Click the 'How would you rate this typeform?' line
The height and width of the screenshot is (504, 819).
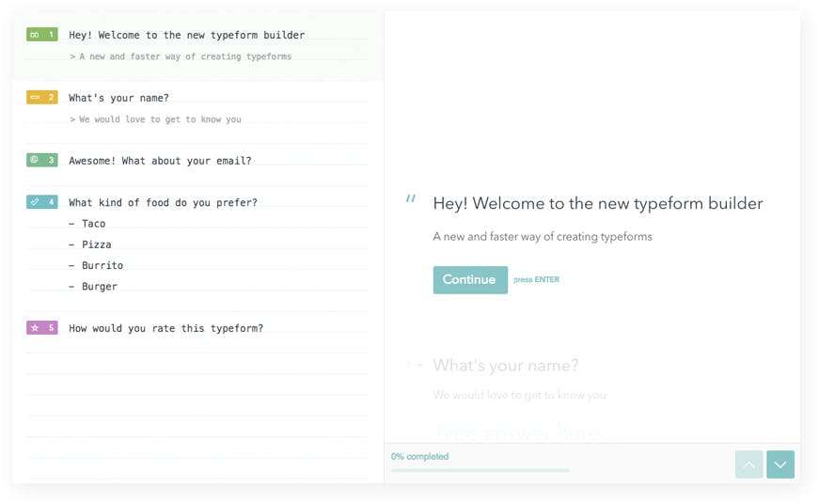tap(165, 328)
